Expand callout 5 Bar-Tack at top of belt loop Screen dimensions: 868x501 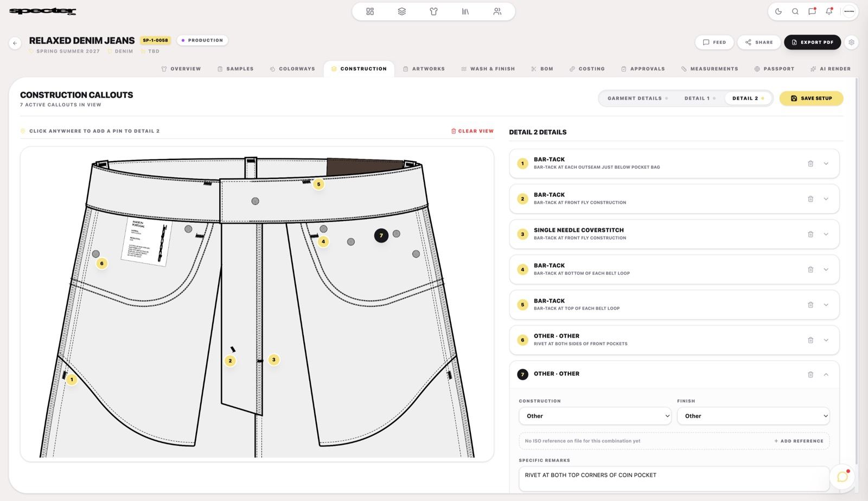click(x=826, y=305)
